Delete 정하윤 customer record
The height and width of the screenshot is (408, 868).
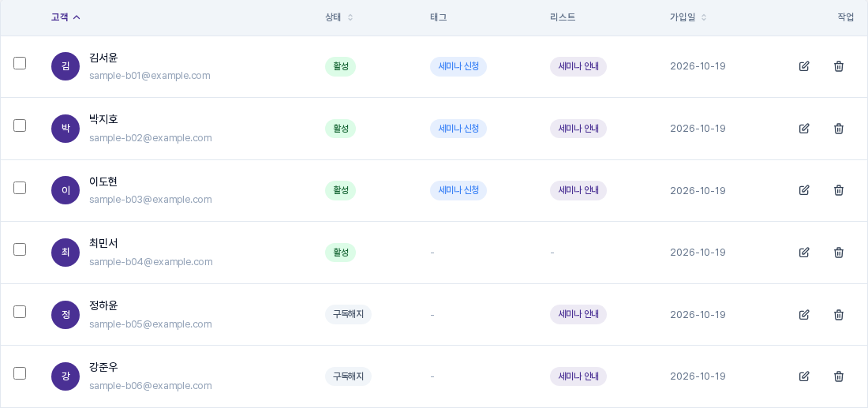839,314
